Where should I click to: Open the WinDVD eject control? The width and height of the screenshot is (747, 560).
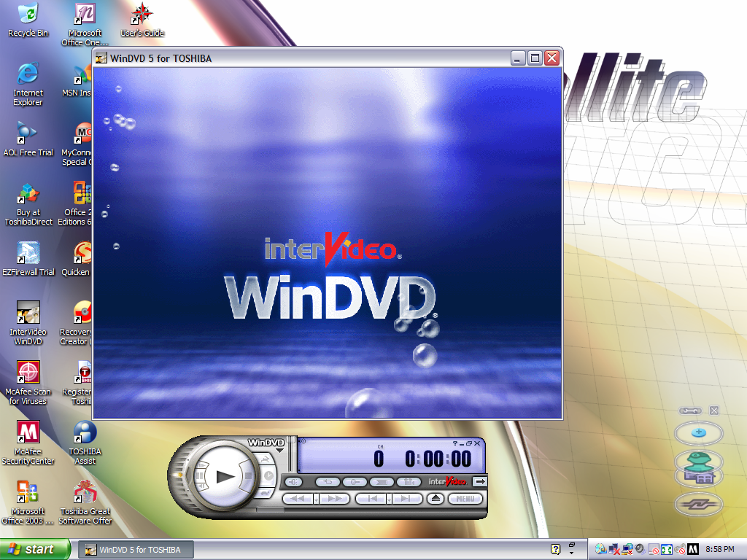point(434,498)
